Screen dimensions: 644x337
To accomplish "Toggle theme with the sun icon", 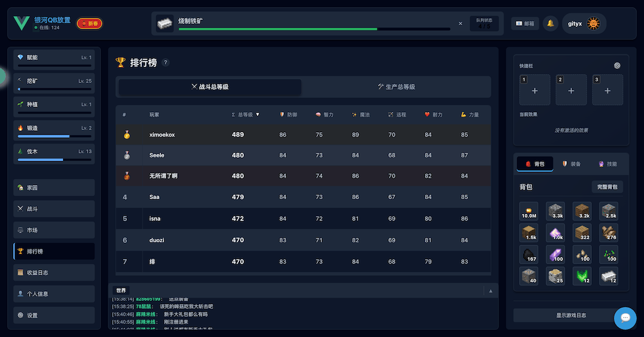I will (x=593, y=24).
